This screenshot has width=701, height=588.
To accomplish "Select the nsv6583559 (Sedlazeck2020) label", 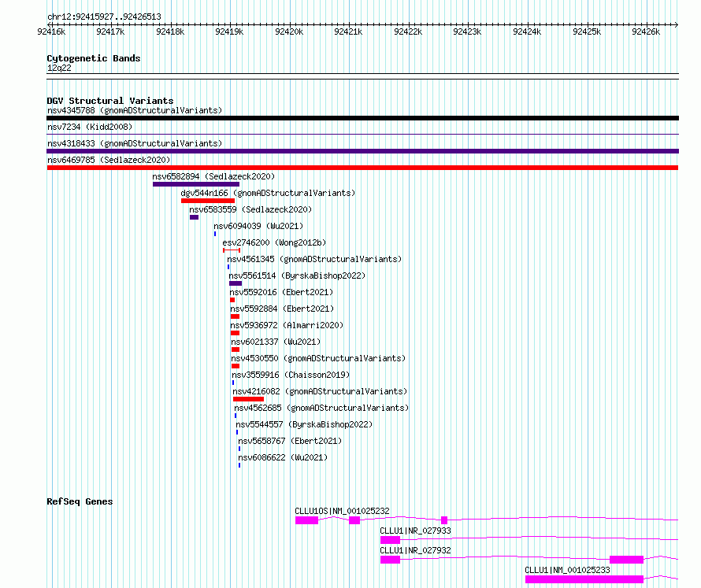I will pos(250,209).
